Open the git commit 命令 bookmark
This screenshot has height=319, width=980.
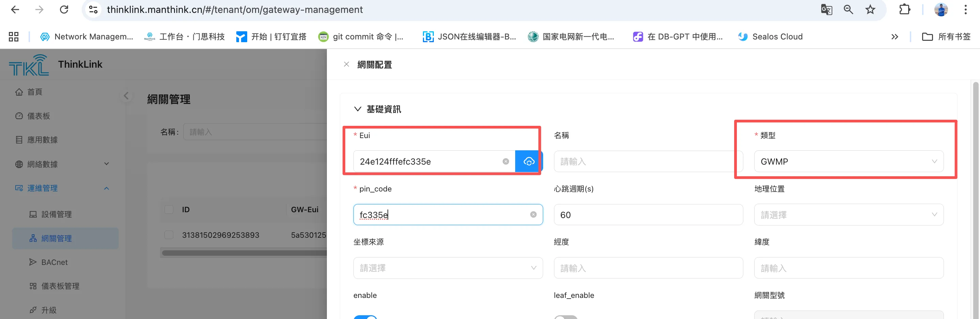point(361,36)
